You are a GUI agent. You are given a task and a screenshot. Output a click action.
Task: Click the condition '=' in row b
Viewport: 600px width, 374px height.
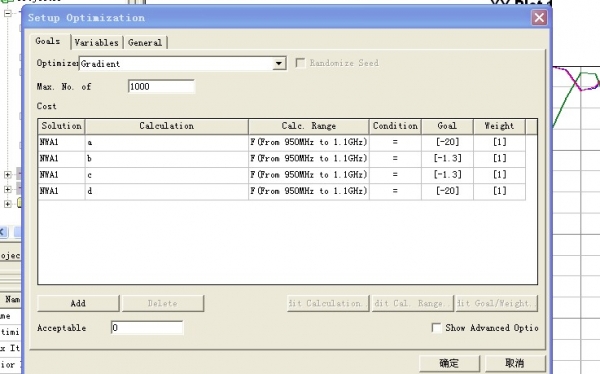[395, 158]
